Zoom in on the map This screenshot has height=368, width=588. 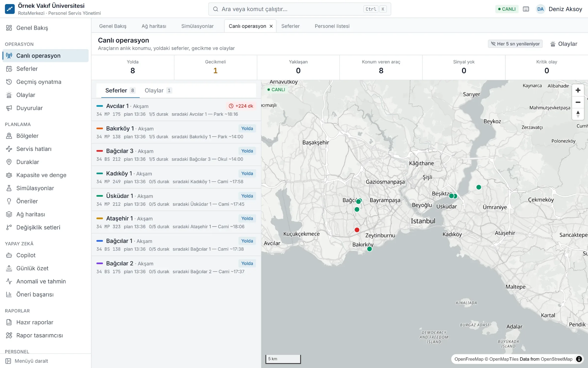(x=578, y=90)
